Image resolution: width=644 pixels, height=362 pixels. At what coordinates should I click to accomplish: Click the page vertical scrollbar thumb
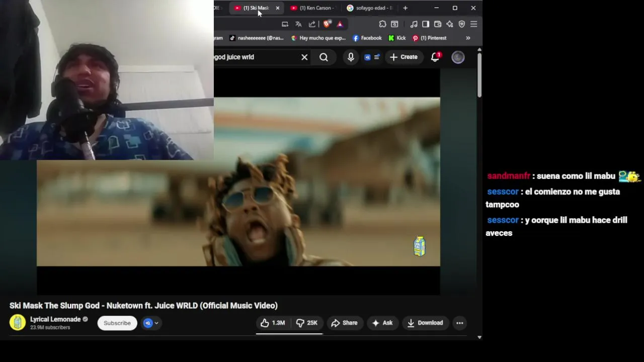coord(479,74)
